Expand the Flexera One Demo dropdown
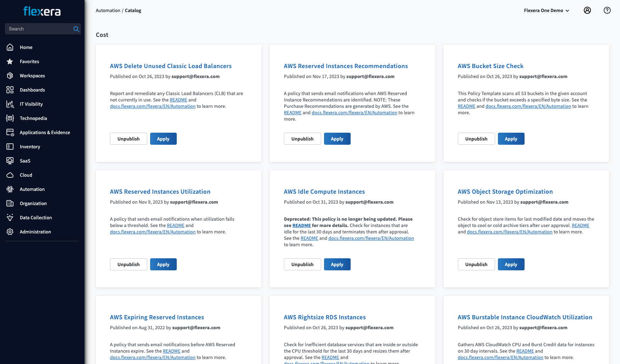This screenshot has height=364, width=620. [546, 10]
